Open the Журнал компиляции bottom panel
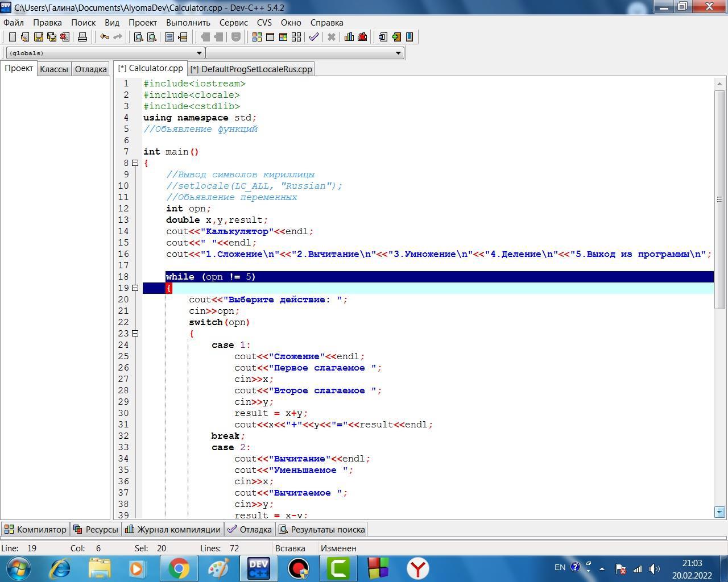728x582 pixels. coord(173,530)
